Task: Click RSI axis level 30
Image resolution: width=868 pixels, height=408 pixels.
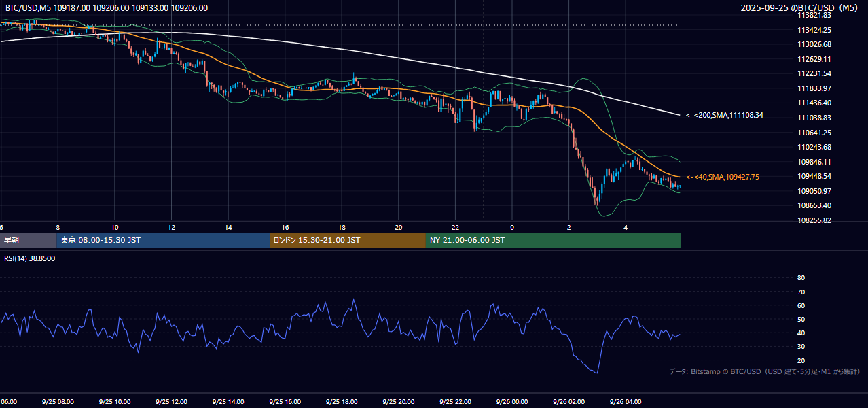Action: coord(801,347)
